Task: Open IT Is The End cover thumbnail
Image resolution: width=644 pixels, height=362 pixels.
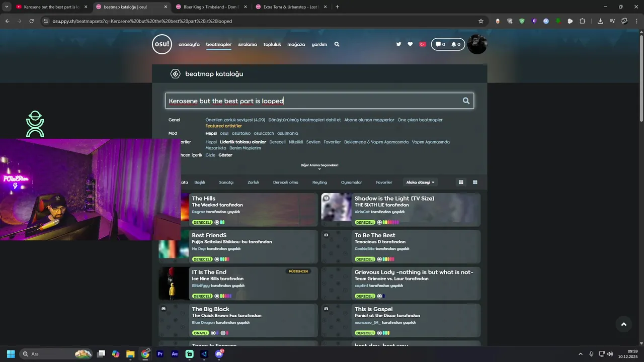Action: pyautogui.click(x=174, y=283)
